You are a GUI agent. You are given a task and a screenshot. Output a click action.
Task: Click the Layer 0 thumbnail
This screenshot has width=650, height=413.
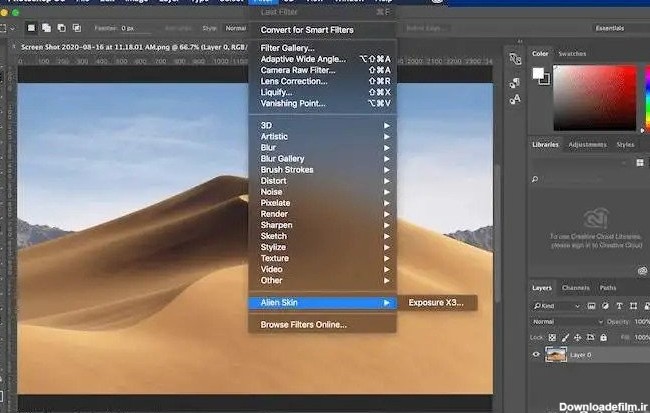[x=555, y=355]
